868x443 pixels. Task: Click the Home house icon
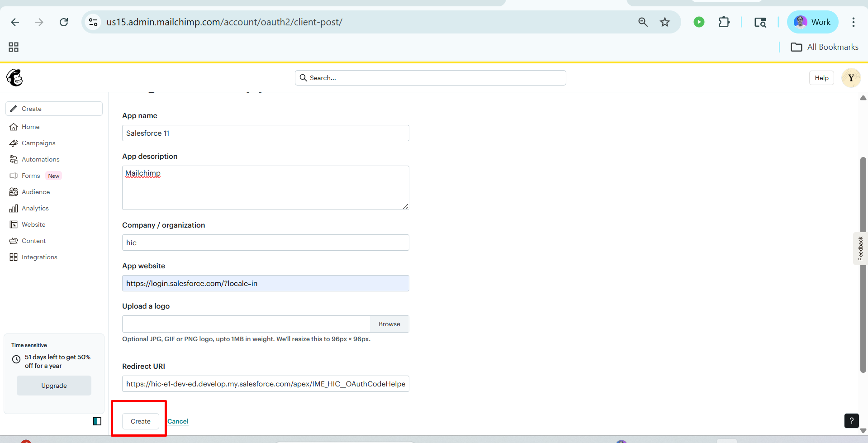pos(14,127)
